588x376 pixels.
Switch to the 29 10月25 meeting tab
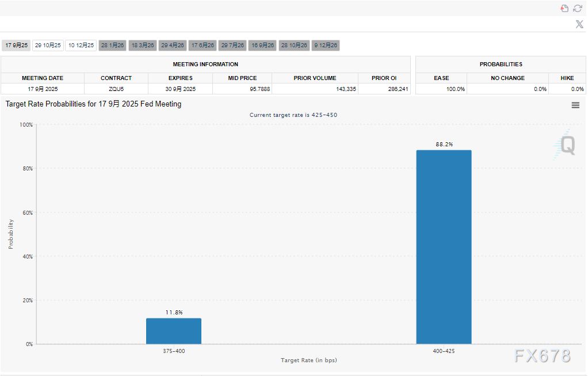[x=48, y=45]
